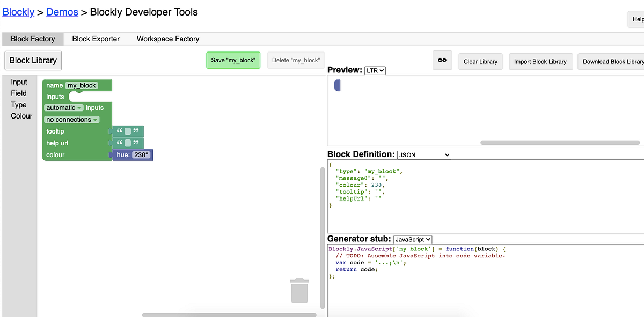Viewport: 644px width, 317px height.
Task: Open the Input block category
Action: 19,82
